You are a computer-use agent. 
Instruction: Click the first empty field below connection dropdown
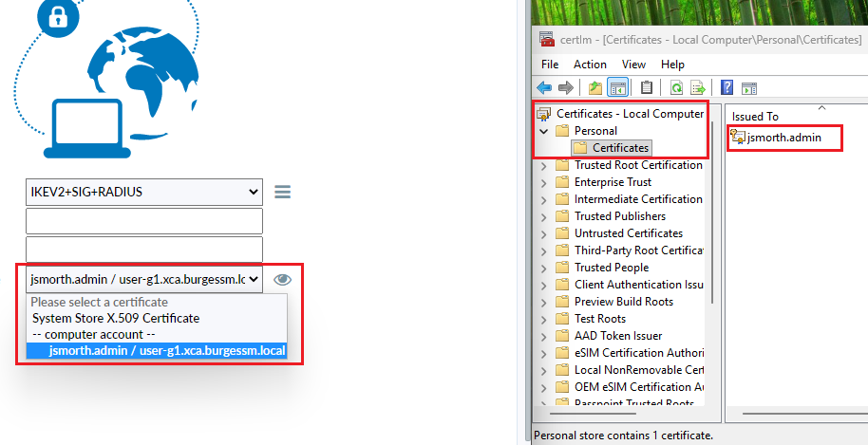pos(144,221)
